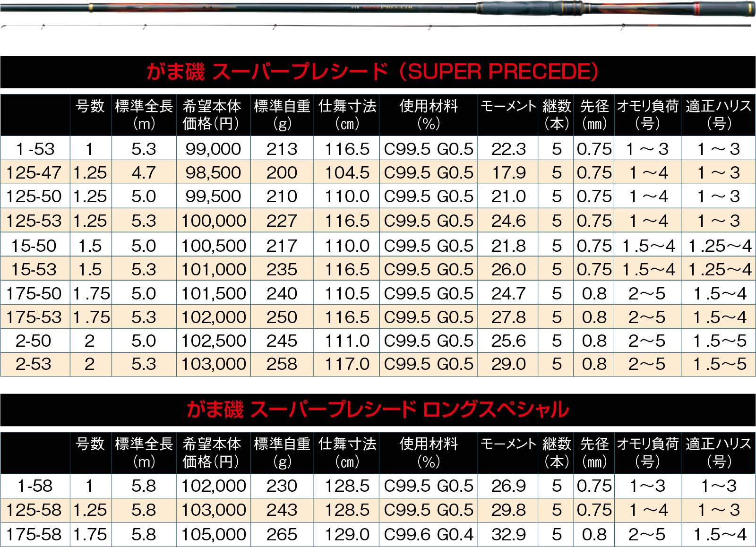The width and height of the screenshot is (756, 547).
Task: Click the moment value 17.9
Action: pyautogui.click(x=508, y=172)
